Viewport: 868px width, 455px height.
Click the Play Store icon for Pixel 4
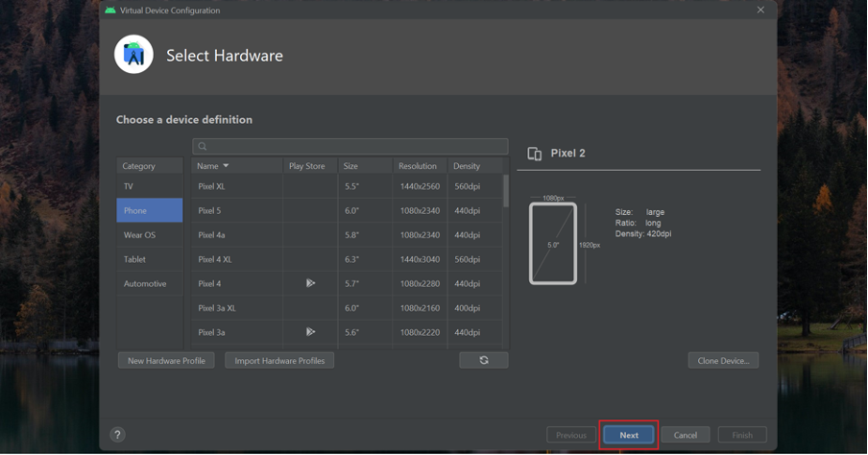point(310,283)
